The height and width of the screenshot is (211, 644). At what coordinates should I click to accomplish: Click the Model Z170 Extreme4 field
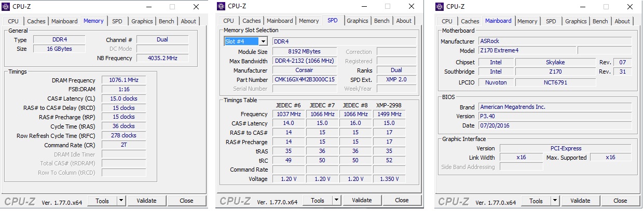tap(527, 51)
